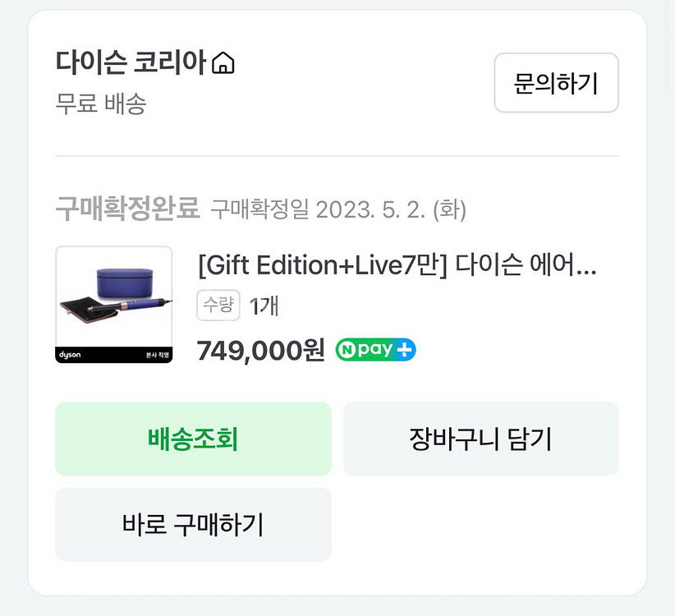The image size is (675, 616).
Task: Click the 749,000원 price text
Action: pos(261,350)
